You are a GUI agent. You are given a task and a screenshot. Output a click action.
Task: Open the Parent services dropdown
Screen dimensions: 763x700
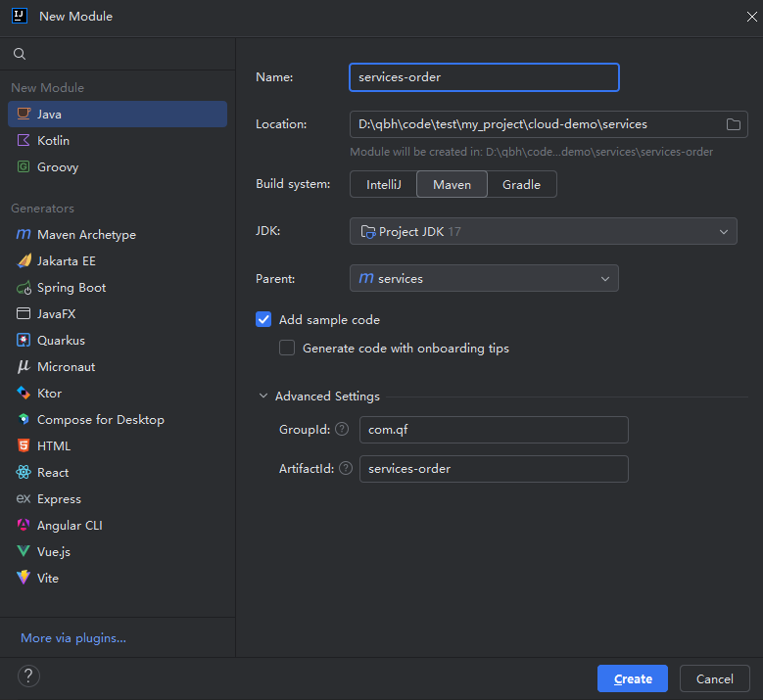484,278
